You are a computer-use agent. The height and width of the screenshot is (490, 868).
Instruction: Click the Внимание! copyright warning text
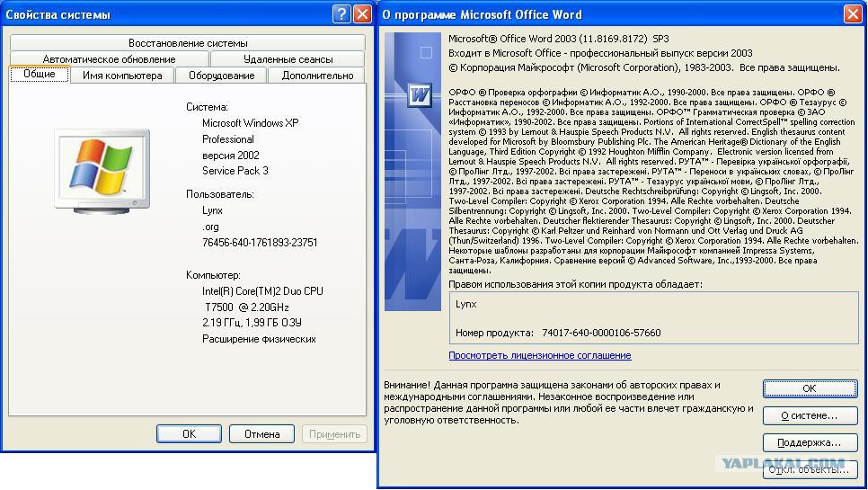(x=569, y=403)
